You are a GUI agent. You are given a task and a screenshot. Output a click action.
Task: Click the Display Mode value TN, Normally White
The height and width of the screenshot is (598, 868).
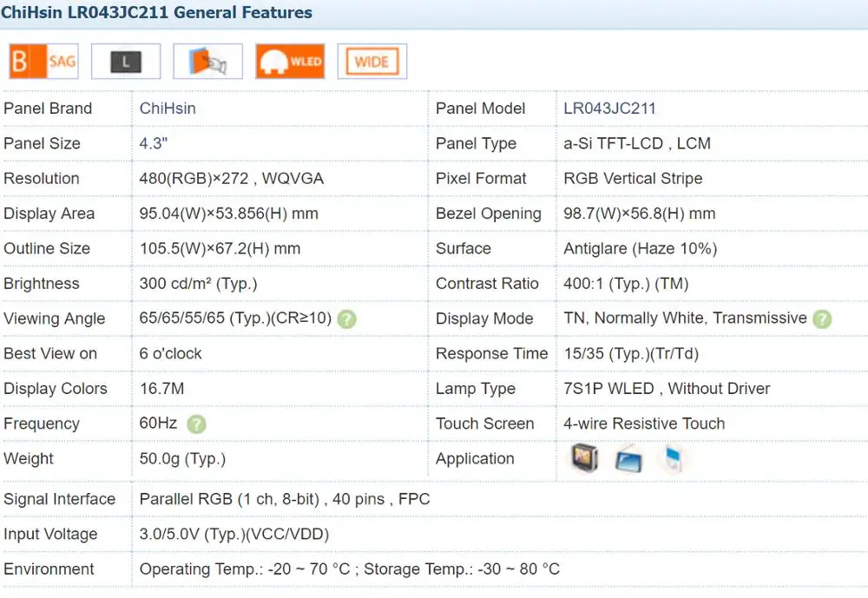tap(635, 318)
